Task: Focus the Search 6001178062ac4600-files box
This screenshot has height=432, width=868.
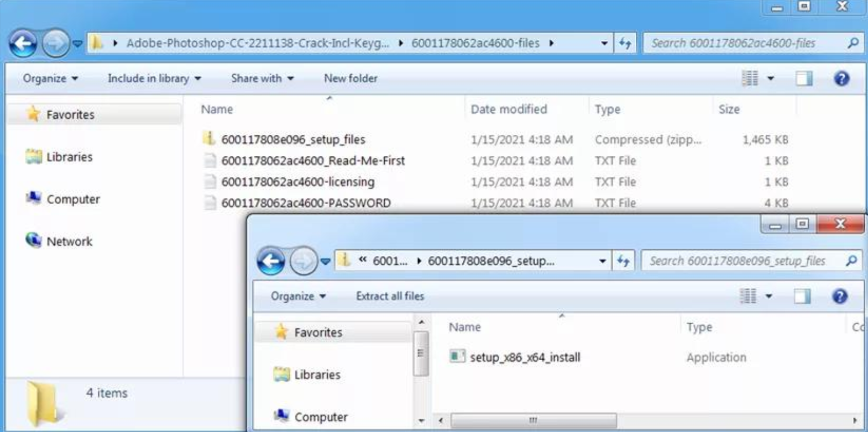Action: [x=753, y=43]
